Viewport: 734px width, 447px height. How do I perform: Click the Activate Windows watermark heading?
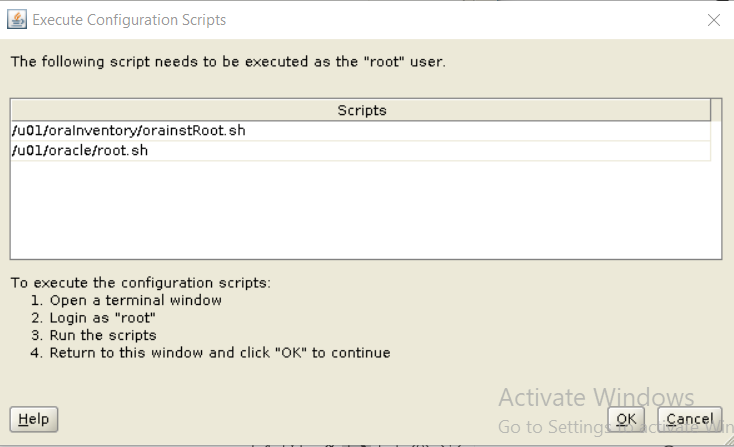pos(596,398)
